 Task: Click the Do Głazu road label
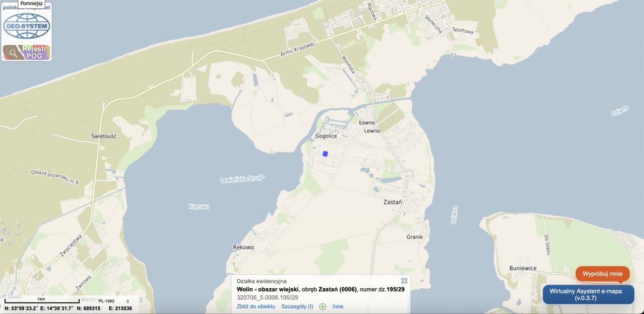(547, 245)
